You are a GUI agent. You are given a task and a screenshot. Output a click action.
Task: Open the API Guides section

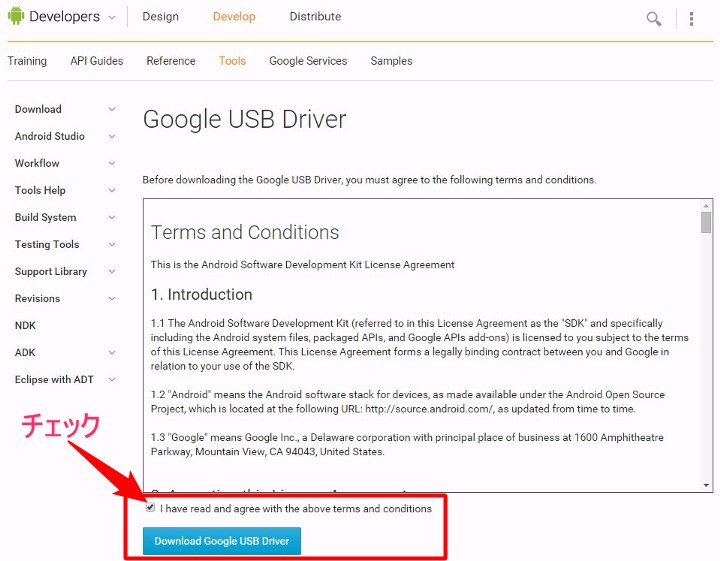pos(97,61)
